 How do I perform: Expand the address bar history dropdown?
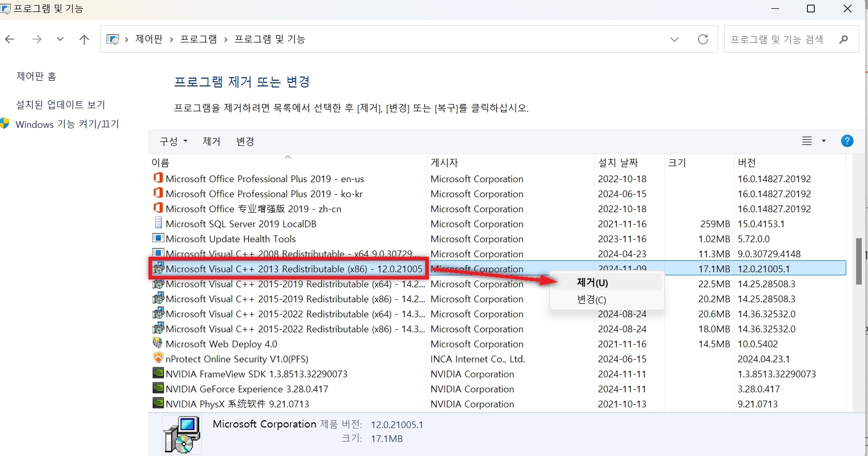click(x=675, y=39)
